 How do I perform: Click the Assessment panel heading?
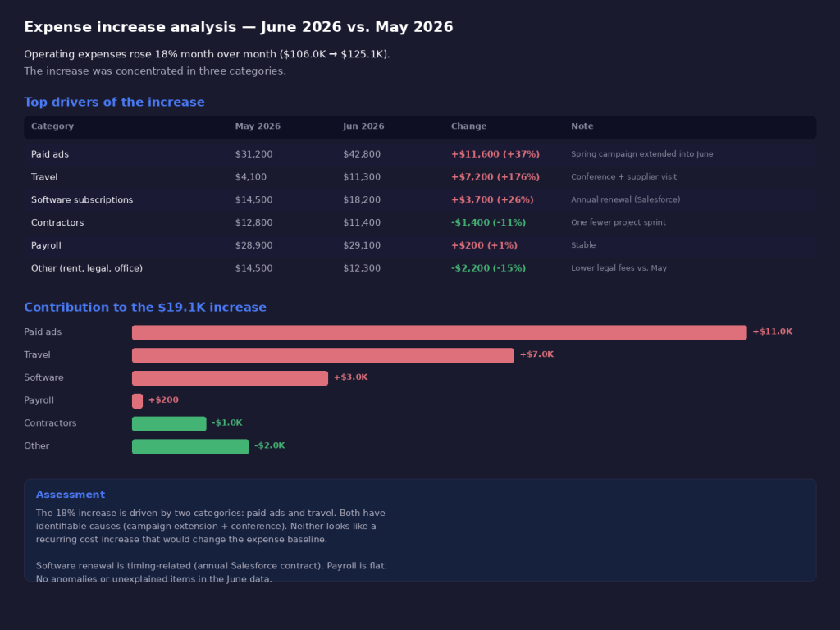71,495
